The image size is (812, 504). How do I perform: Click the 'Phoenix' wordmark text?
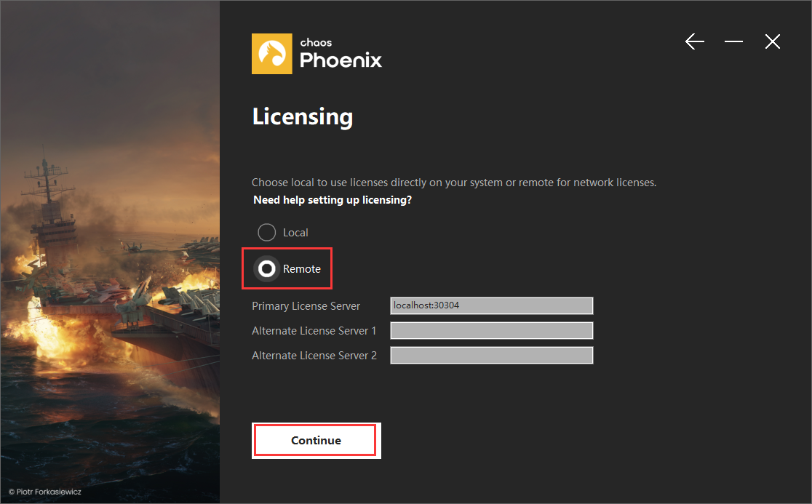click(341, 60)
